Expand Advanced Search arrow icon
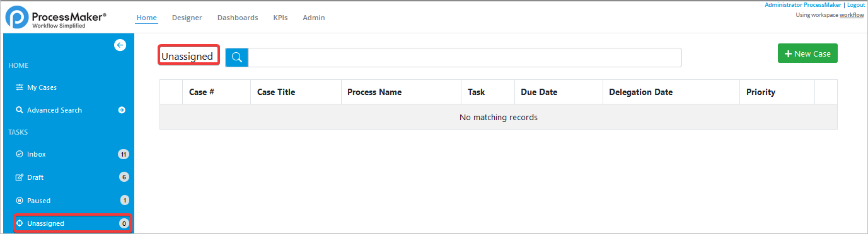Viewport: 868px width, 234px height. [122, 110]
